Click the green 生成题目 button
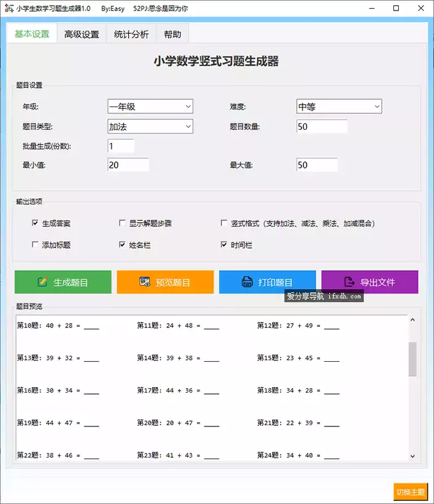Screen dimensions: 434x504 (63, 282)
